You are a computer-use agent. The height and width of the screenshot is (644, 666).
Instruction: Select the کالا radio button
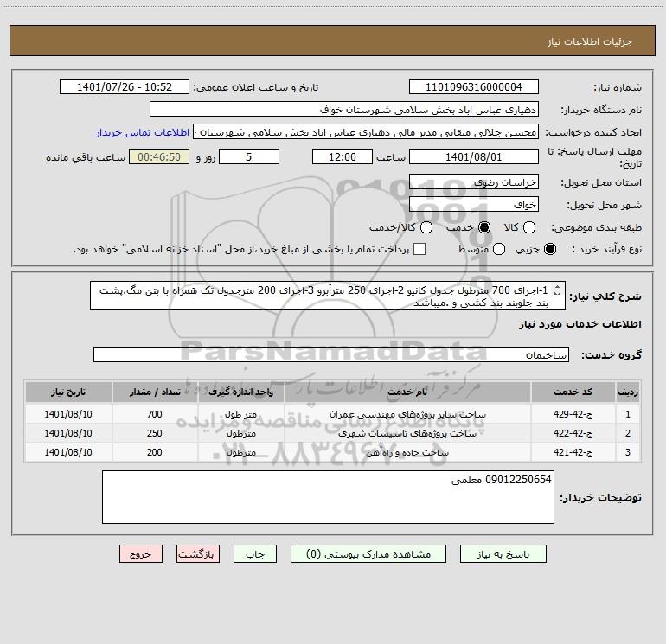(x=528, y=227)
